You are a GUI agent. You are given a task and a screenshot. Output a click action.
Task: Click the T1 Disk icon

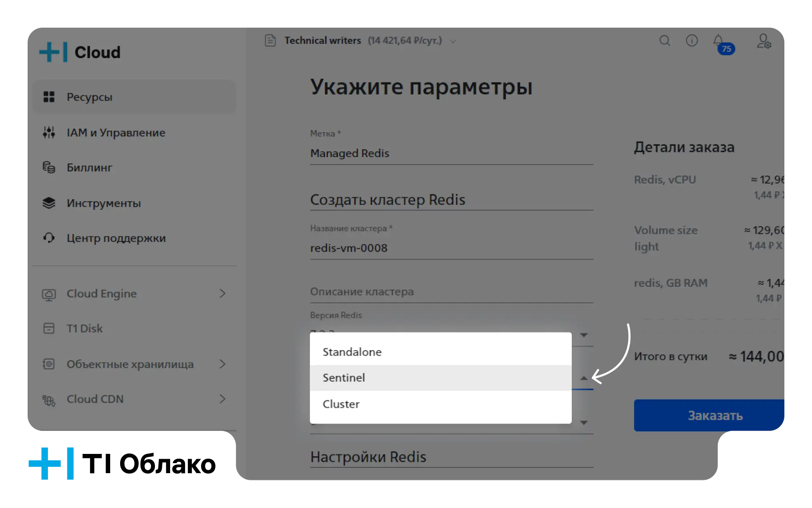[x=49, y=329]
